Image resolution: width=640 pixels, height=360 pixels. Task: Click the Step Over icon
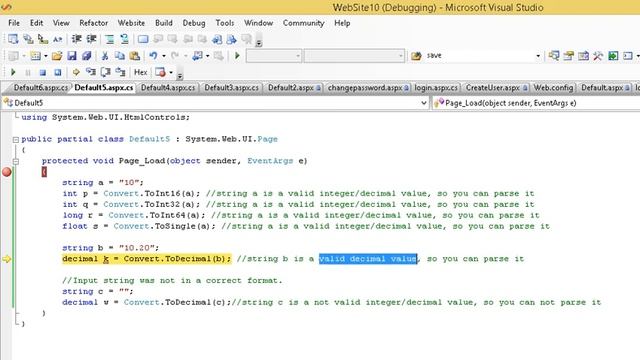coord(105,73)
